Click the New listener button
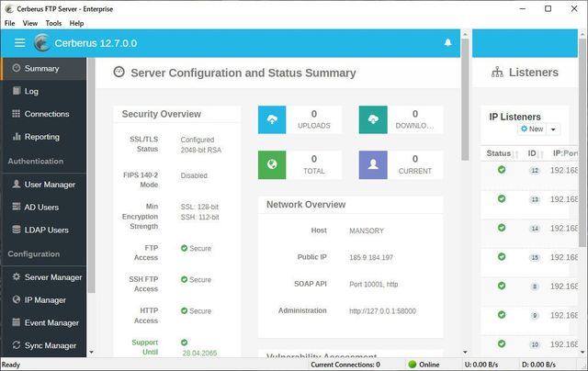Viewport: 588px width, 371px height. pyautogui.click(x=531, y=129)
